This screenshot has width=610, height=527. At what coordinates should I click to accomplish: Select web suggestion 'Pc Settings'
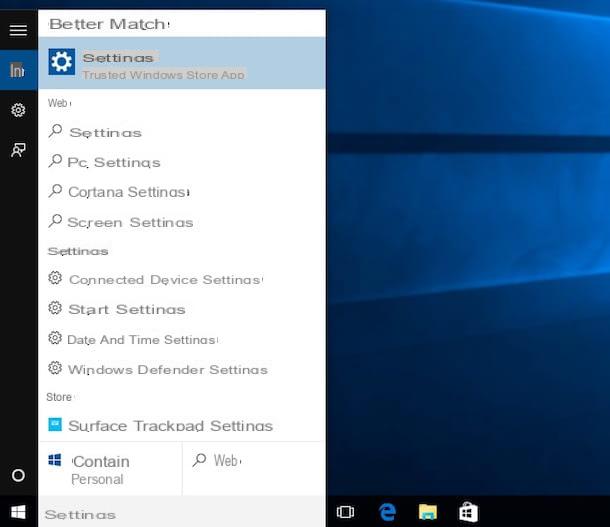(182, 162)
